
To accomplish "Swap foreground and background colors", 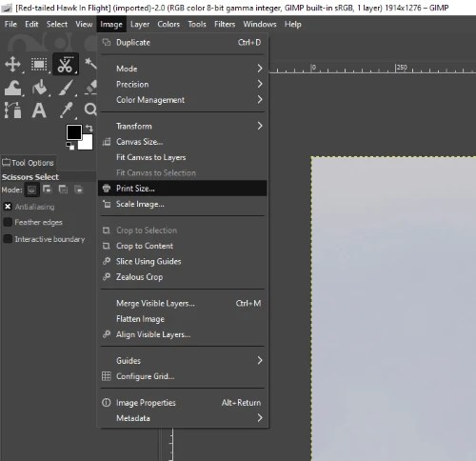I will coord(89,128).
